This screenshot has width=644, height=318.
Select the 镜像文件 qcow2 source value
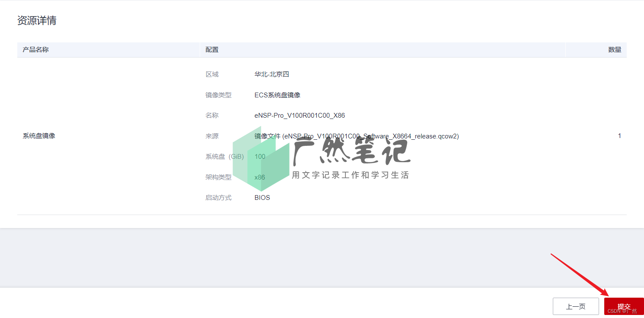pyautogui.click(x=357, y=136)
